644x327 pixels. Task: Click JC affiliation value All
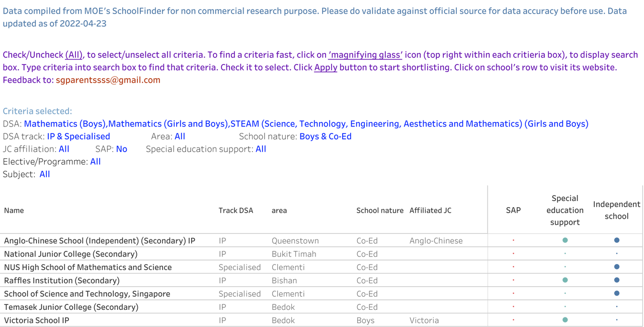[64, 149]
